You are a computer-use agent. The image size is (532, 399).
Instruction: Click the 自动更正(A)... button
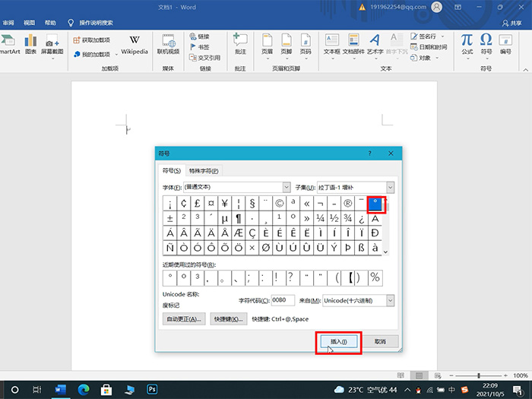184,319
